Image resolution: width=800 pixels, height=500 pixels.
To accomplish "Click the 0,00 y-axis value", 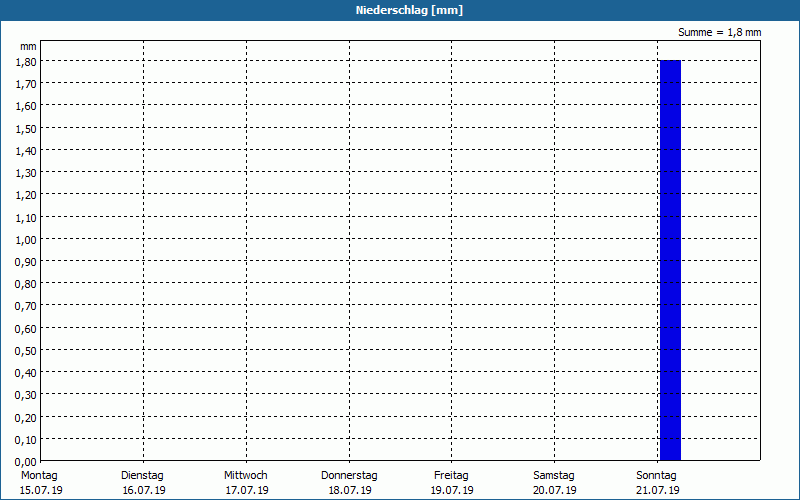I will click(26, 462).
